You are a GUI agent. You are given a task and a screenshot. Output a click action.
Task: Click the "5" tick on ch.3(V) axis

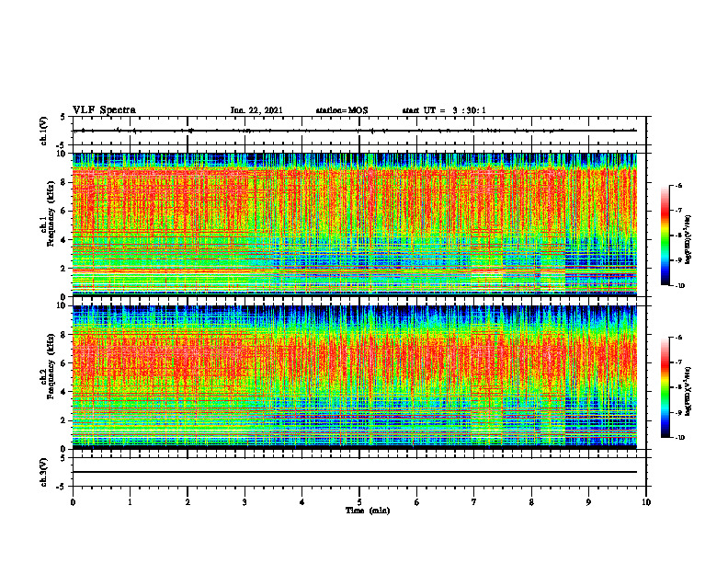[63, 458]
